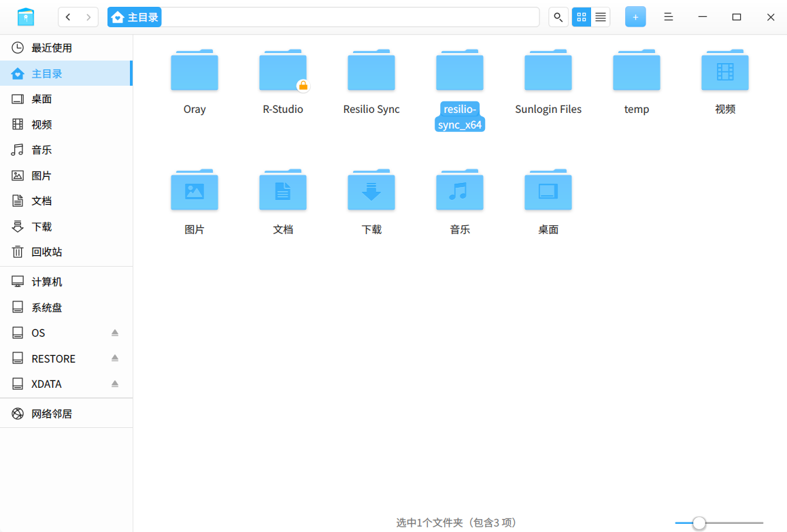The height and width of the screenshot is (532, 787).
Task: Click the file manager app logo
Action: [26, 16]
